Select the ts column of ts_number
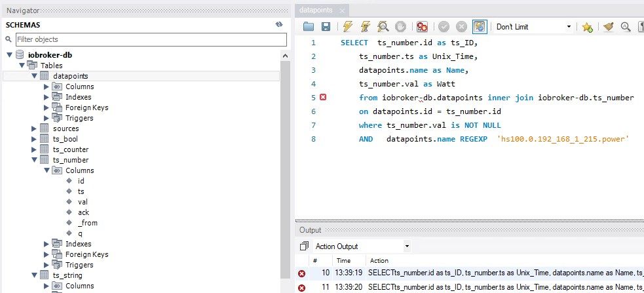The height and width of the screenshot is (293, 644). click(x=81, y=191)
